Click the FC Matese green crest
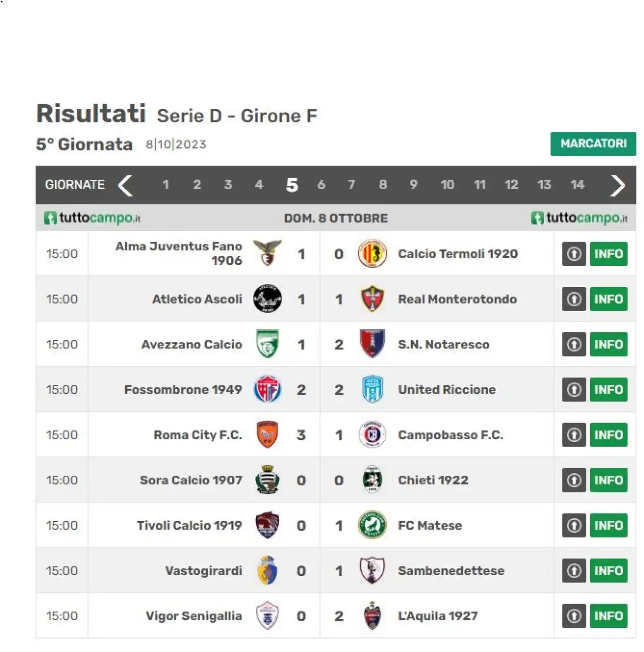Screen dimensions: 644x652 [x=372, y=525]
